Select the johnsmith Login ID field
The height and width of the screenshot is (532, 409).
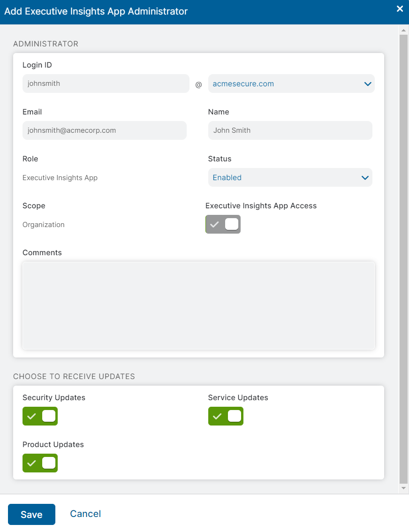[106, 84]
